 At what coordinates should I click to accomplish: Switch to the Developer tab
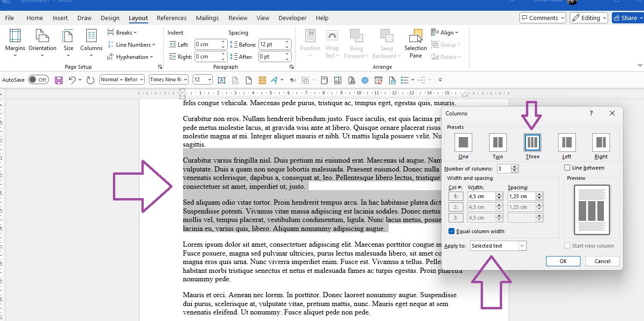click(x=292, y=18)
